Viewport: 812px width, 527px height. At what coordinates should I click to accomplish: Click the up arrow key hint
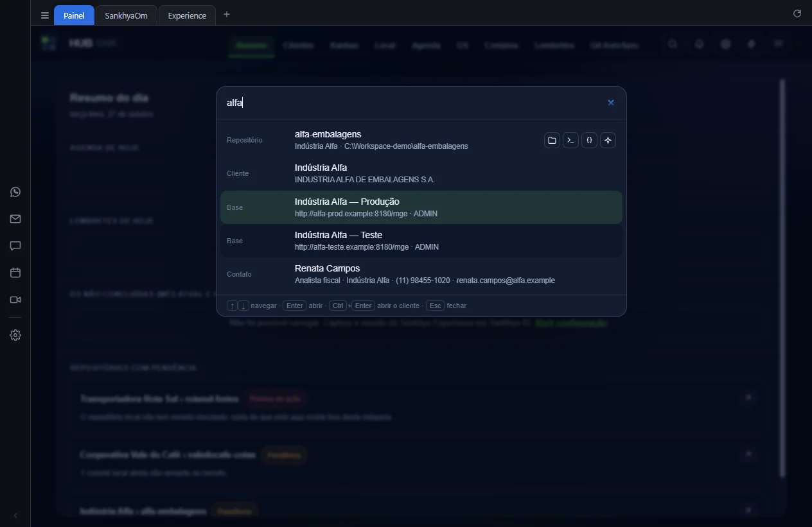pos(233,306)
